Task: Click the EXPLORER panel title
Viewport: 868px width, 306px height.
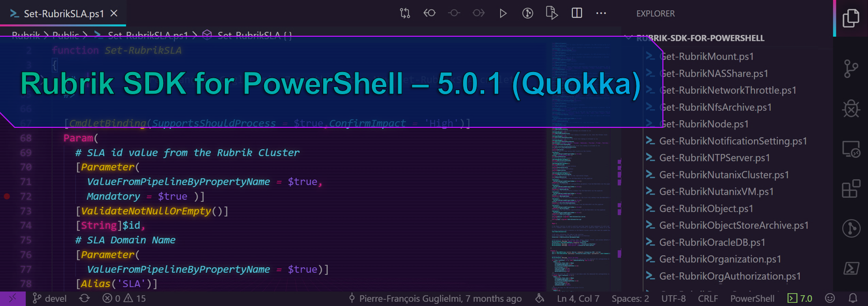Action: pyautogui.click(x=655, y=13)
